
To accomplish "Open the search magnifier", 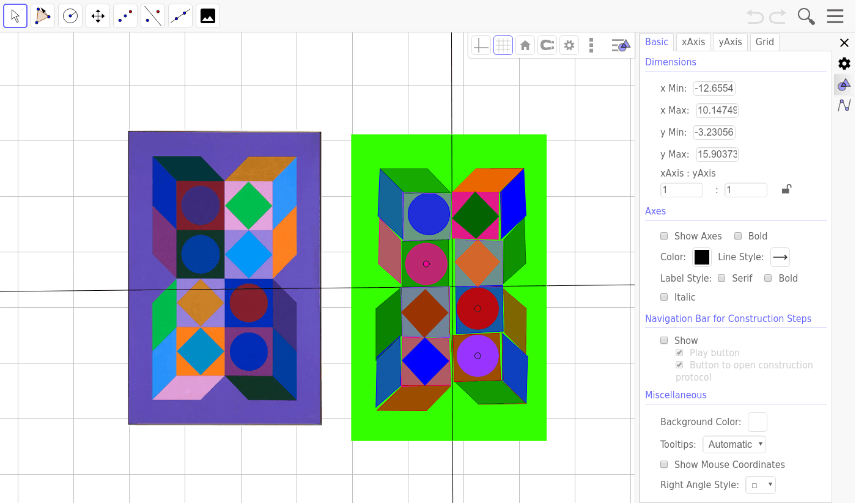I will click(x=806, y=16).
